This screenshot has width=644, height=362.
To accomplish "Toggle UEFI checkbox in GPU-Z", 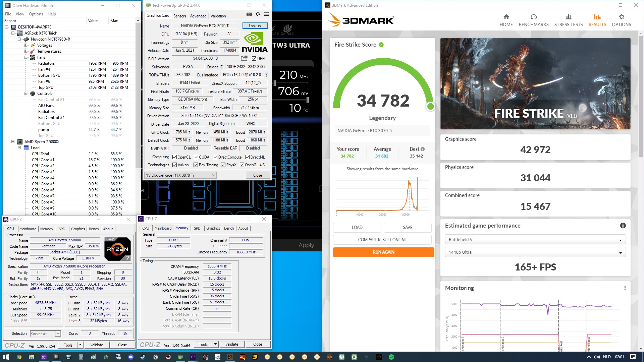I will pyautogui.click(x=254, y=59).
